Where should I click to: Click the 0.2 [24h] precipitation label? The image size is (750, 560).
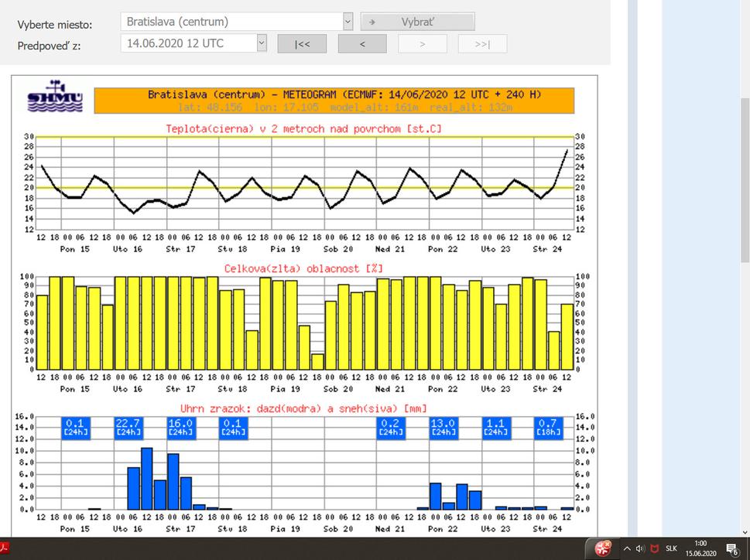point(391,428)
